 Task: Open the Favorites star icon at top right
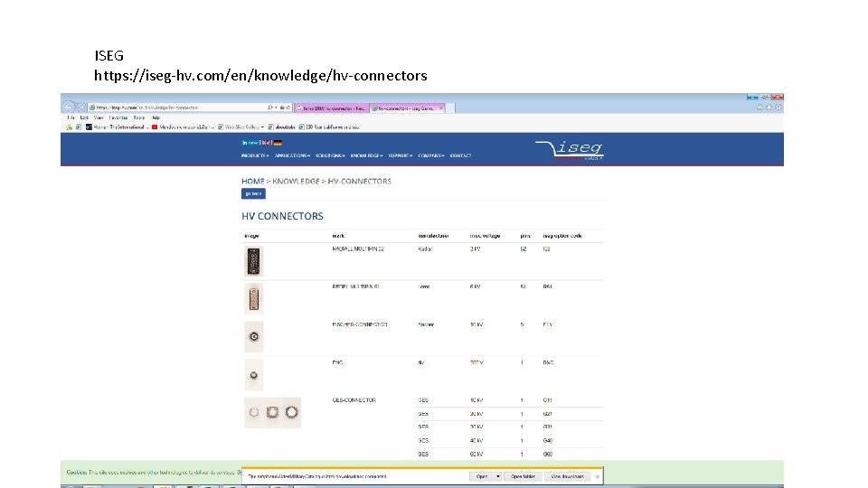(769, 108)
